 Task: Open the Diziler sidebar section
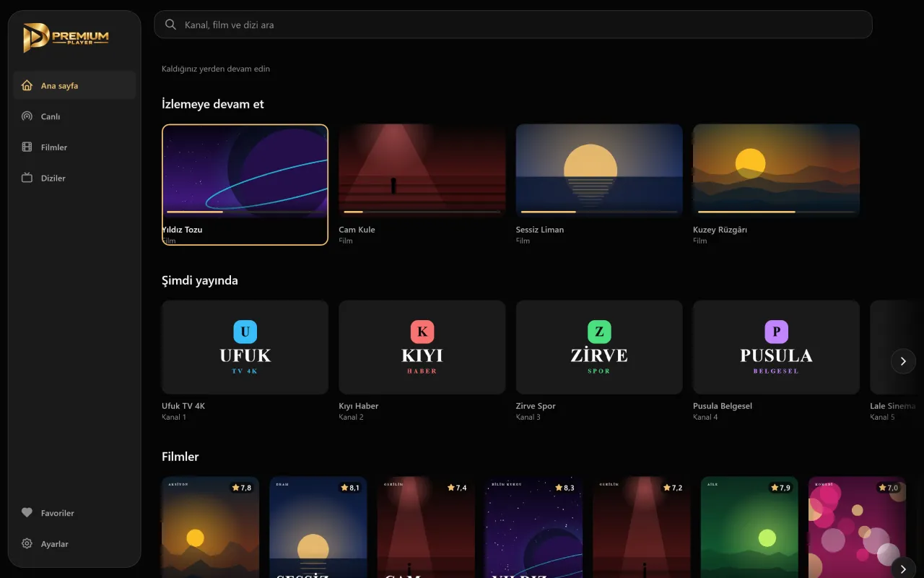(x=74, y=178)
